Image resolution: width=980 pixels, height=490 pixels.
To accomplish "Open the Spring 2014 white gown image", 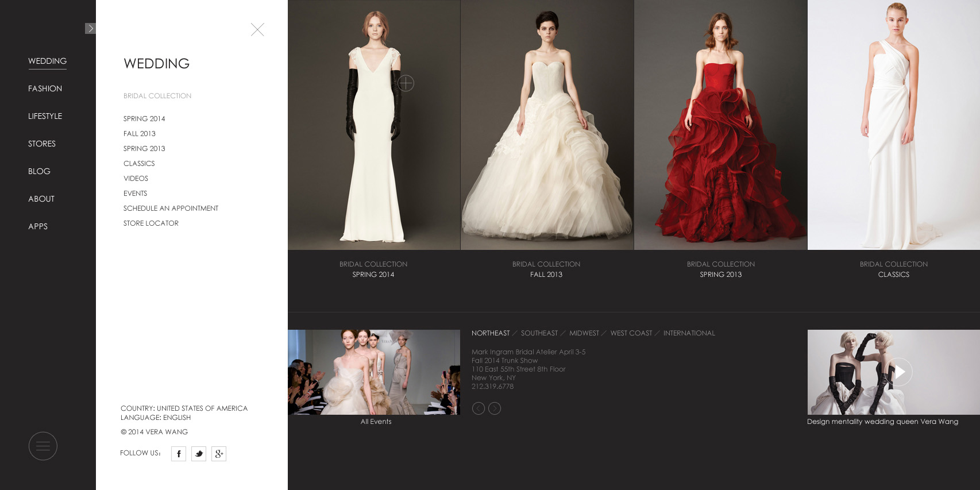I will point(374,125).
